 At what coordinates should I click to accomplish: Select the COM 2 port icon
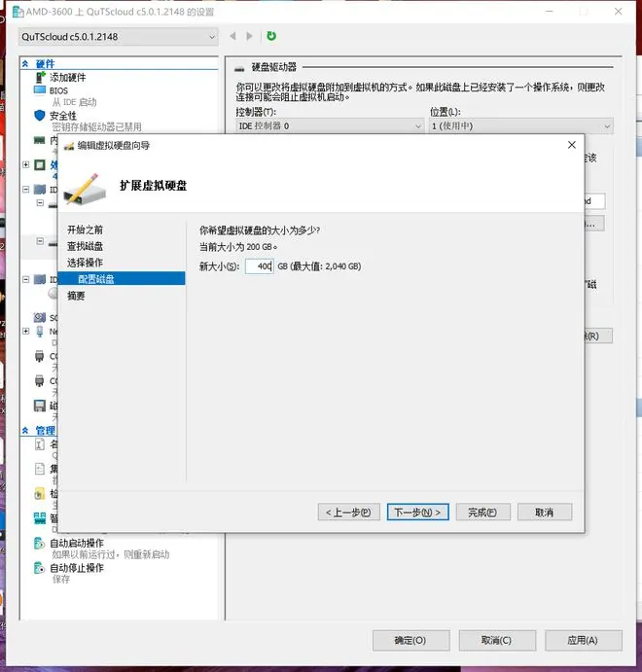(x=40, y=381)
